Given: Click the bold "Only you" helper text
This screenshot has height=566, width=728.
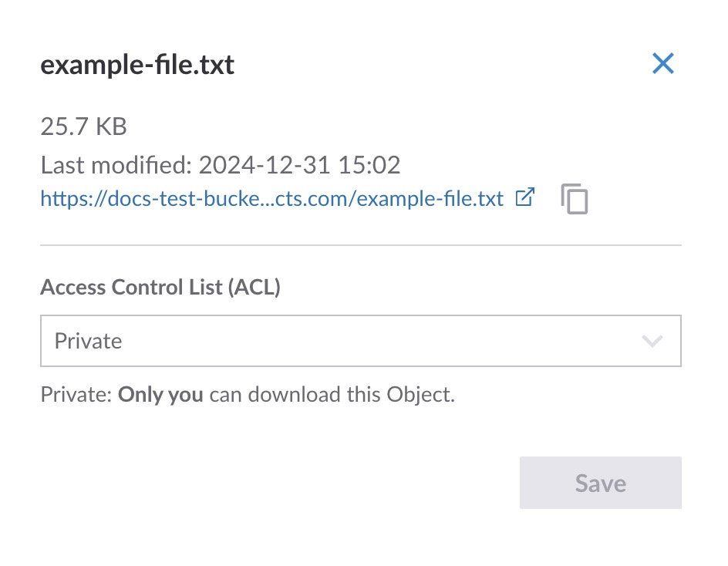Looking at the screenshot, I should coord(160,395).
